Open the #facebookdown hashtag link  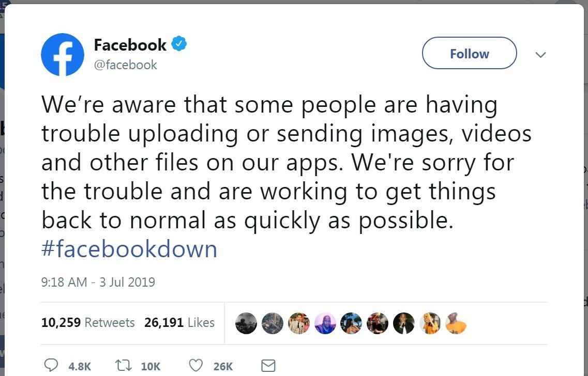[x=129, y=248]
